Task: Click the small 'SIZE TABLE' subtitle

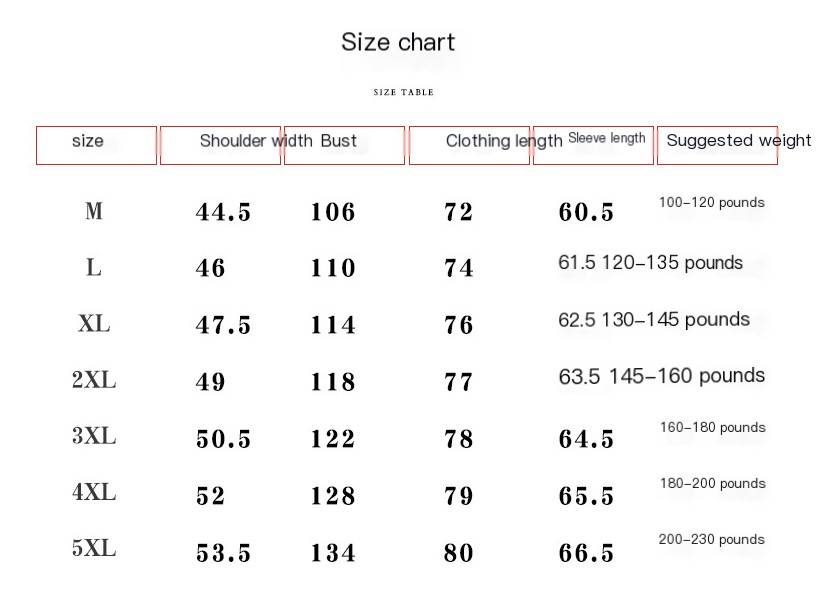Action: pyautogui.click(x=404, y=92)
